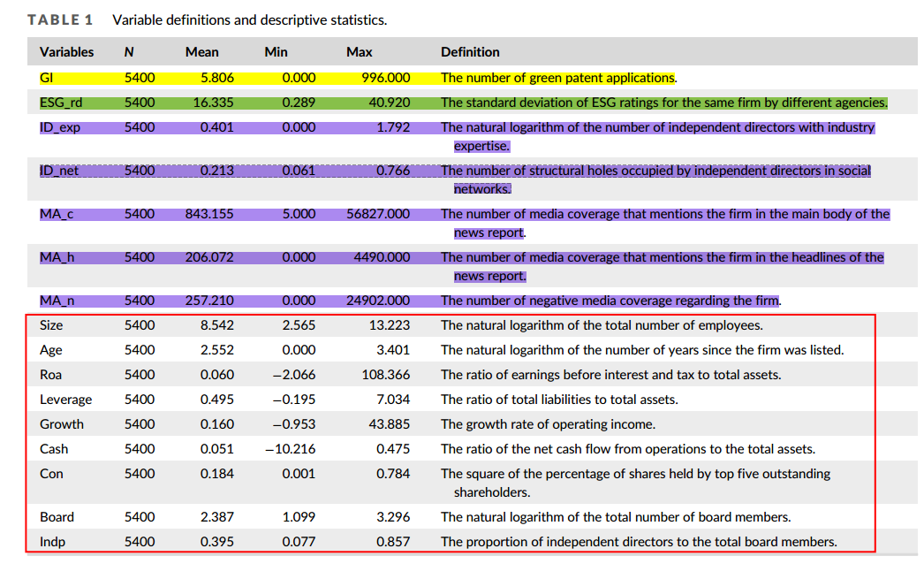The height and width of the screenshot is (579, 924).
Task: Click the Roa min value −2.066
Action: coord(294,375)
